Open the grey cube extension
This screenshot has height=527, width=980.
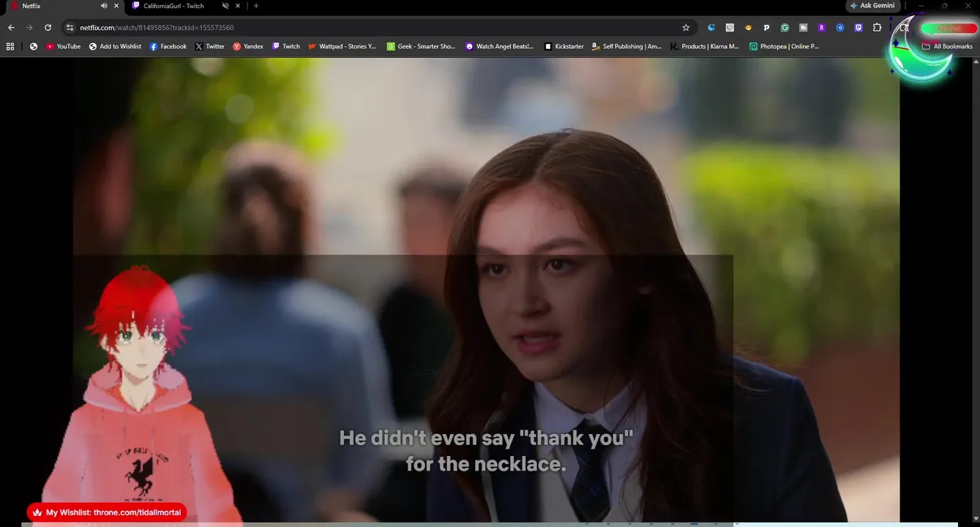point(730,28)
